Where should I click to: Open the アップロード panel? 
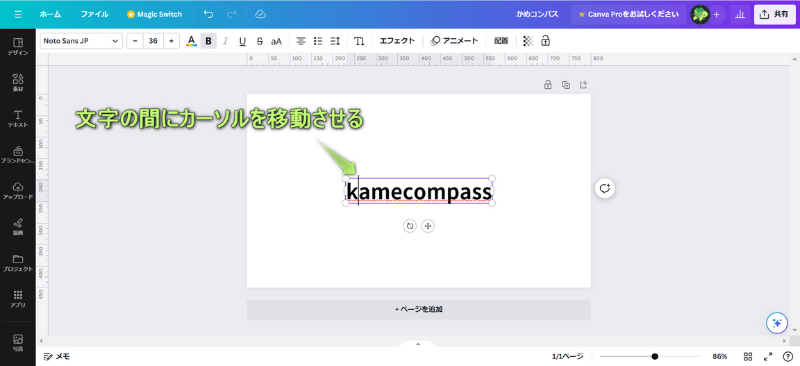click(18, 190)
